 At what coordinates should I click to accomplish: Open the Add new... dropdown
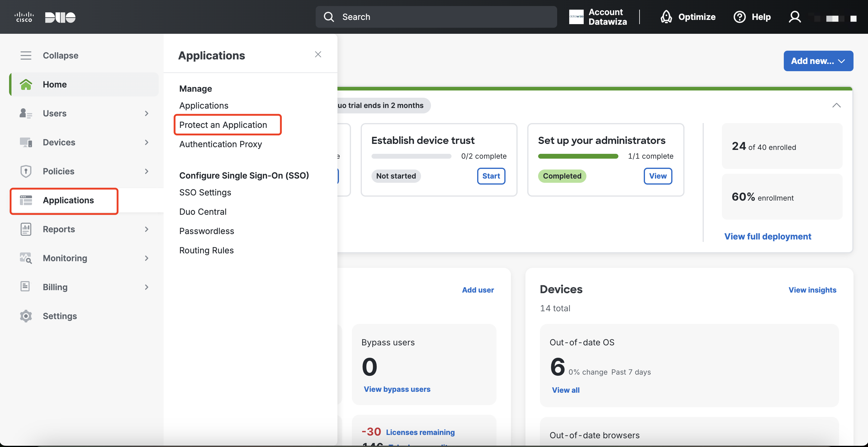pyautogui.click(x=818, y=61)
